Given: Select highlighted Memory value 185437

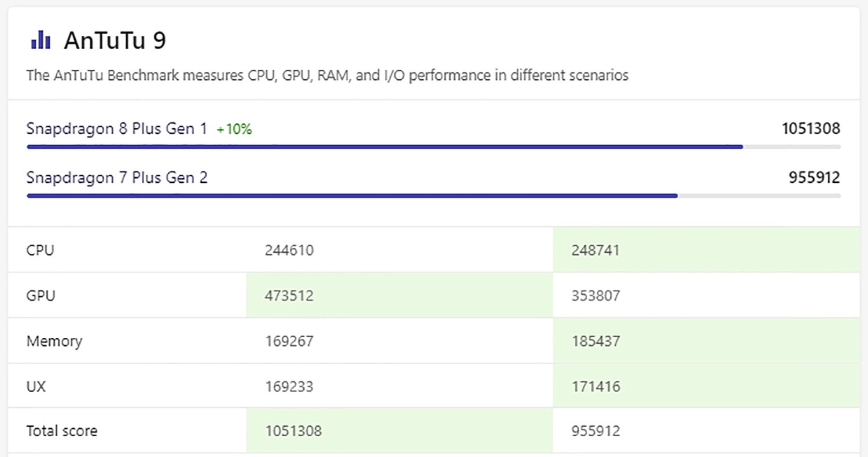Looking at the screenshot, I should click(x=596, y=341).
